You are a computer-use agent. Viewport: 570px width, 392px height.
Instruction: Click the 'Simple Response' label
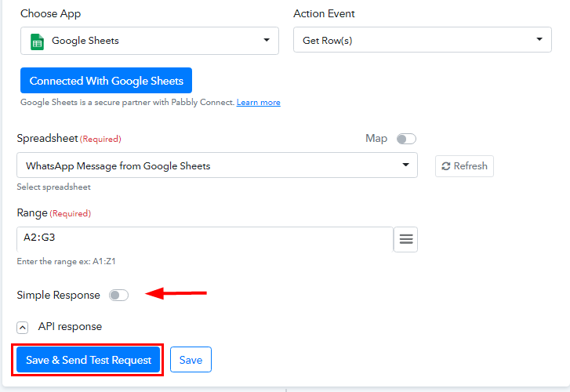tap(58, 295)
